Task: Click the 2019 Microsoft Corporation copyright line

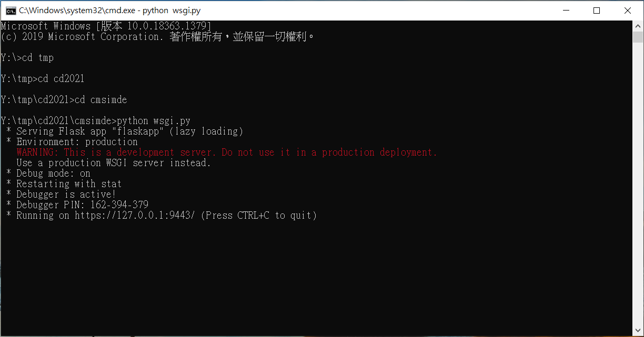Action: click(158, 37)
